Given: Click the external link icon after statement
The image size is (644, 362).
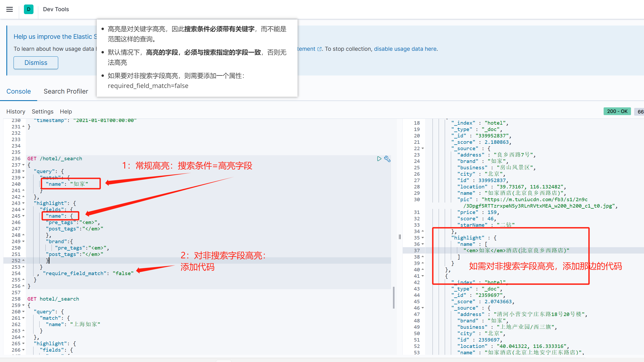Looking at the screenshot, I should click(x=320, y=49).
